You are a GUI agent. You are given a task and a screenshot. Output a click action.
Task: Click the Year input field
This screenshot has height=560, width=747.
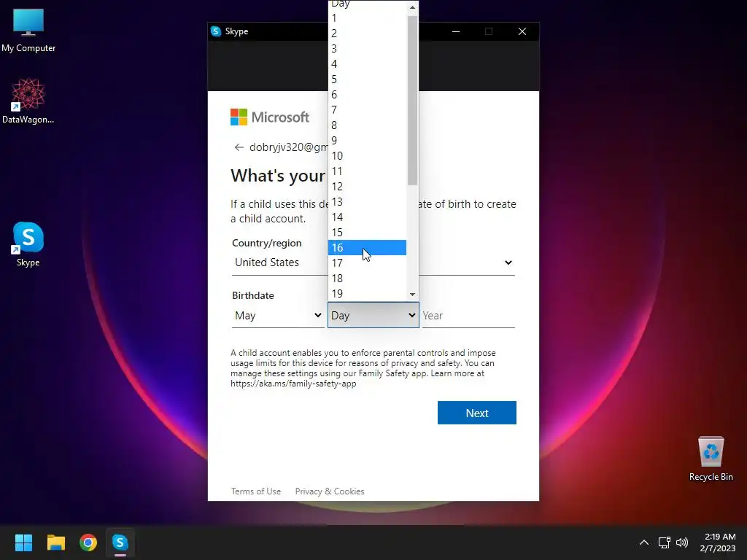click(x=468, y=315)
